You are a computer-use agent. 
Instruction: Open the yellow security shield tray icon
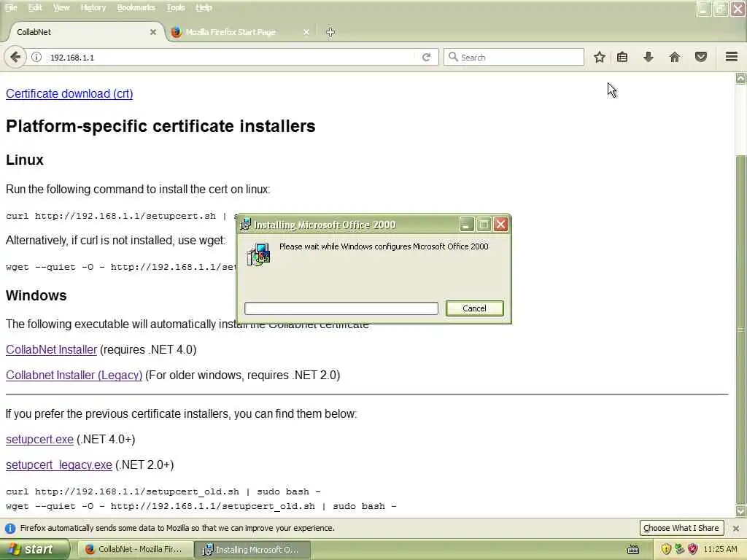point(666,550)
